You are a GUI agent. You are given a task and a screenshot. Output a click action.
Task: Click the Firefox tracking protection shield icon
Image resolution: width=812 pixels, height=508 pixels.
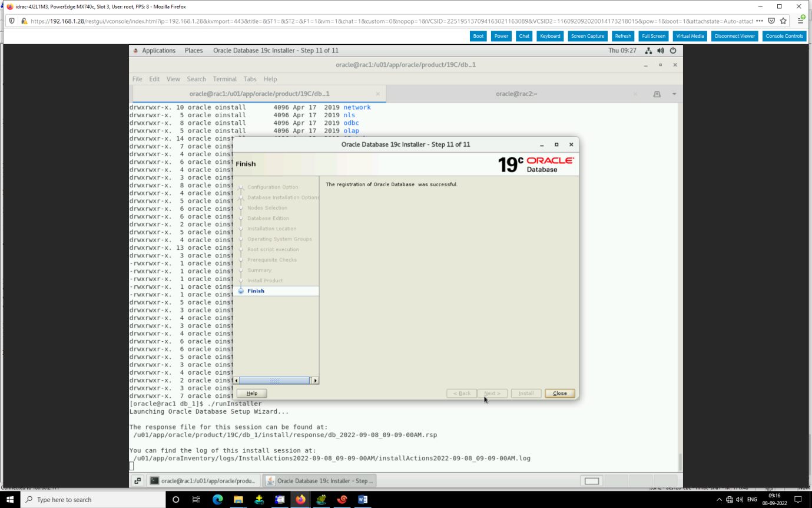click(x=12, y=21)
